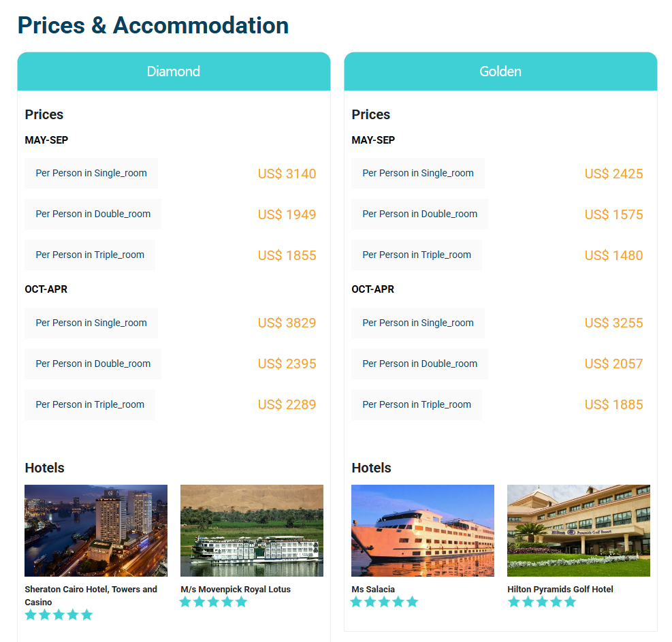
Task: Click star rating under Ms Salacia
Action: pos(385,602)
